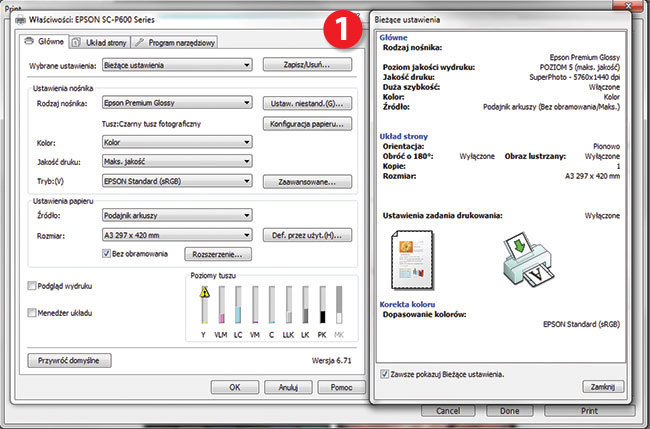650x429 pixels.
Task: Disable the Bez obramowania checkbox
Action: click(x=108, y=254)
